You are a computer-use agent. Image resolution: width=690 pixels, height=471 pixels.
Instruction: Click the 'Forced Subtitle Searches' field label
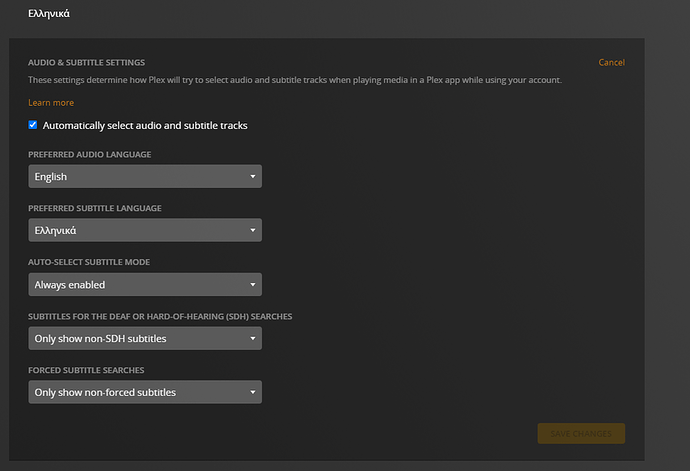click(88, 371)
